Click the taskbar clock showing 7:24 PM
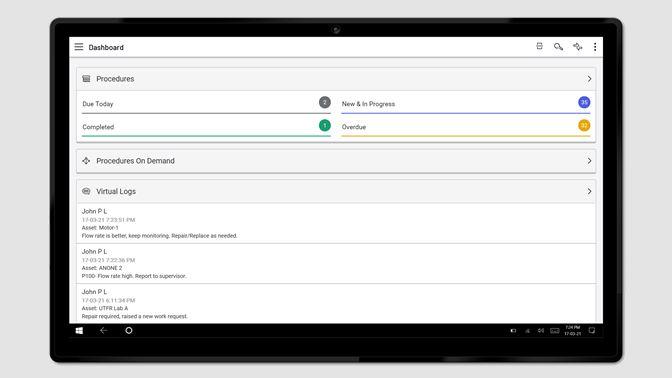Viewport: 672px width, 378px height. tap(573, 330)
